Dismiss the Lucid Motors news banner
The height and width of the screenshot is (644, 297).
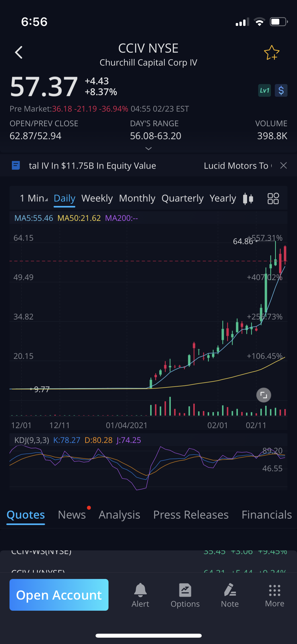click(284, 165)
